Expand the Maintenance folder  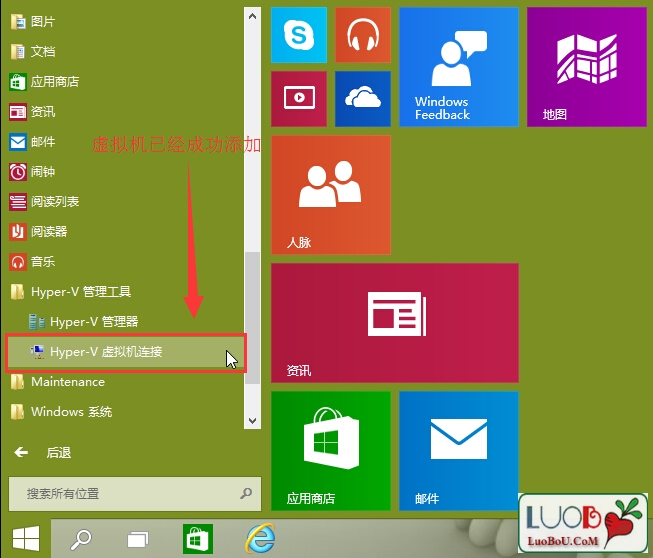[125, 382]
